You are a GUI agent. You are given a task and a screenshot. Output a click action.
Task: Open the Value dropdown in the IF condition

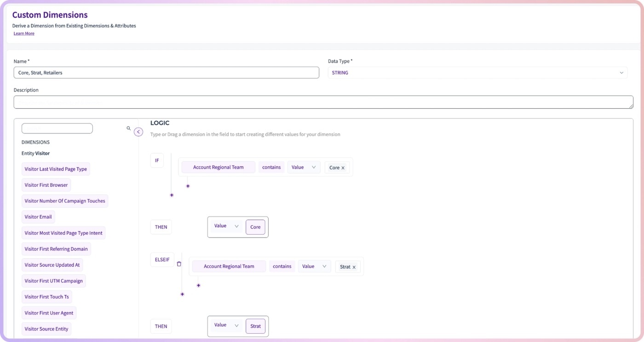point(304,167)
